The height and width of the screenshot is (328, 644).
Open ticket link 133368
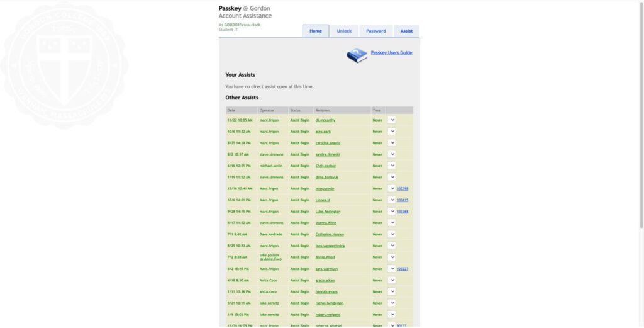(402, 212)
